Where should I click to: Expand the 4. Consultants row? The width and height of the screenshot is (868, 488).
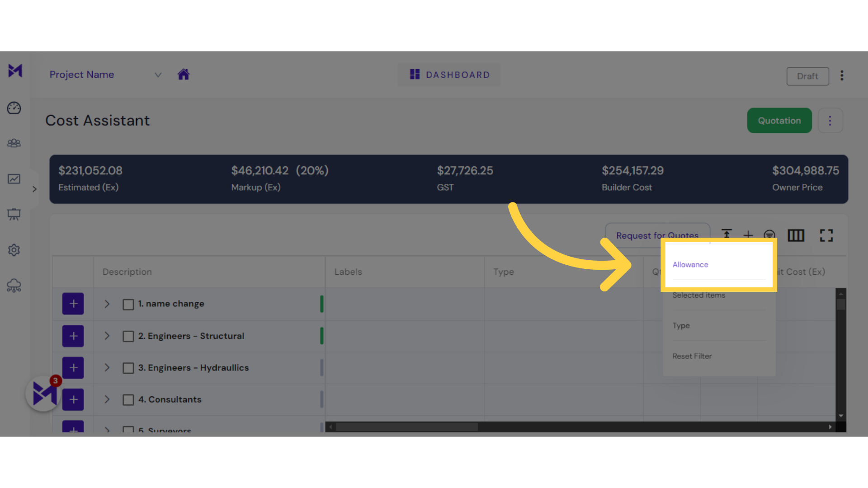(107, 399)
